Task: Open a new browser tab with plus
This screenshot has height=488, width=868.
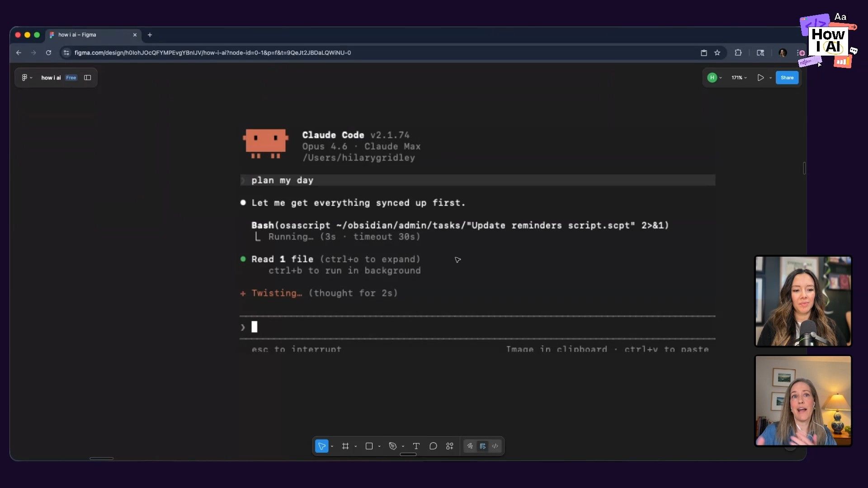Action: [150, 35]
